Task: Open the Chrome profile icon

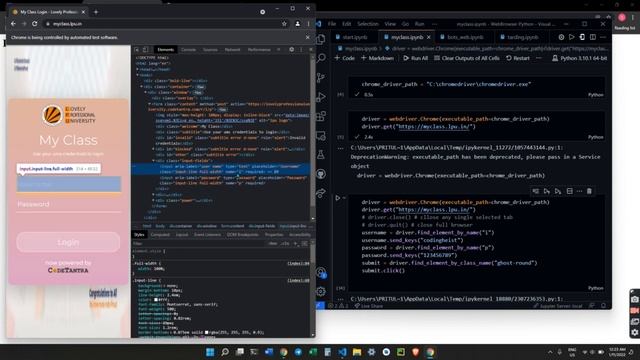Action: (x=298, y=24)
